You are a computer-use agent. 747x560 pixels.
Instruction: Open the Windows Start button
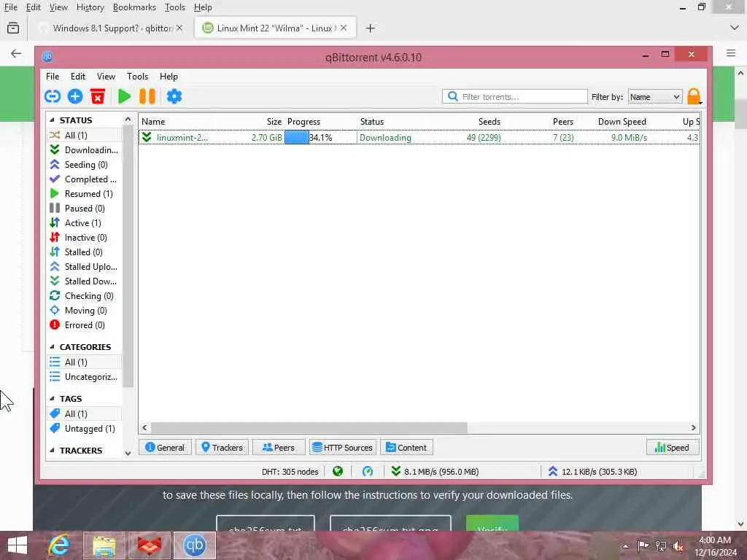click(x=18, y=545)
